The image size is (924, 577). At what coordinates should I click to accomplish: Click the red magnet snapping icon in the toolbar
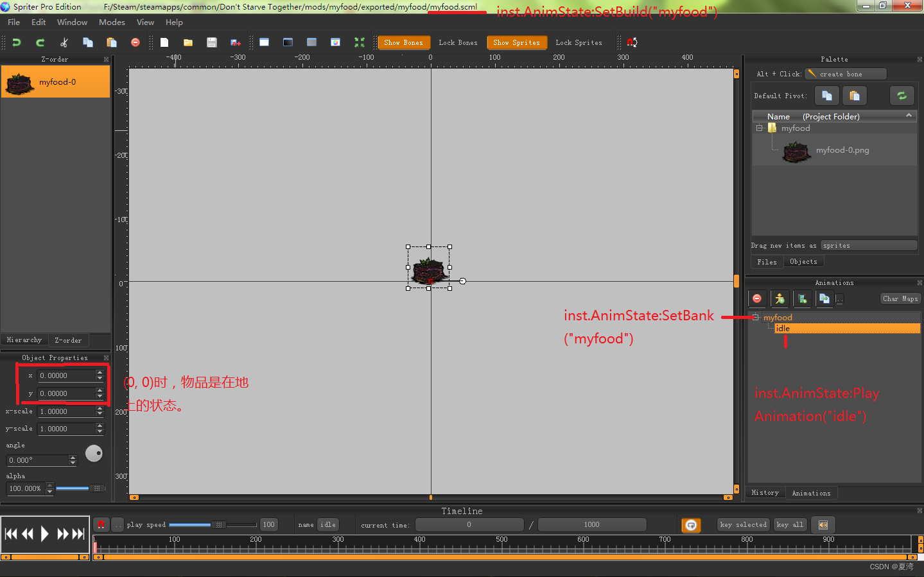[x=632, y=42]
